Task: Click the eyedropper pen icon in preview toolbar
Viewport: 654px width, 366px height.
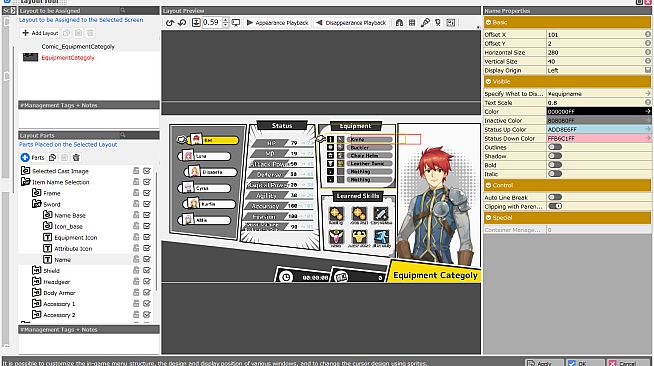Action: (x=425, y=23)
